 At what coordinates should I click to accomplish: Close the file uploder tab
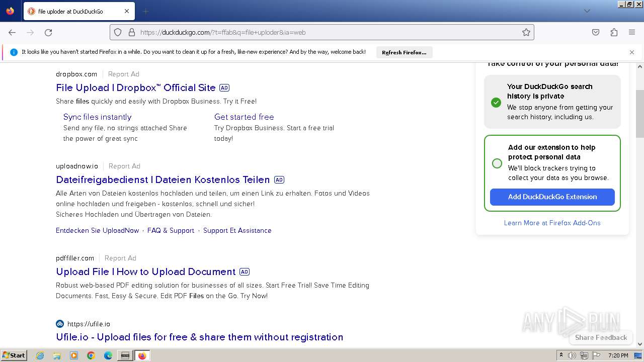127,11
